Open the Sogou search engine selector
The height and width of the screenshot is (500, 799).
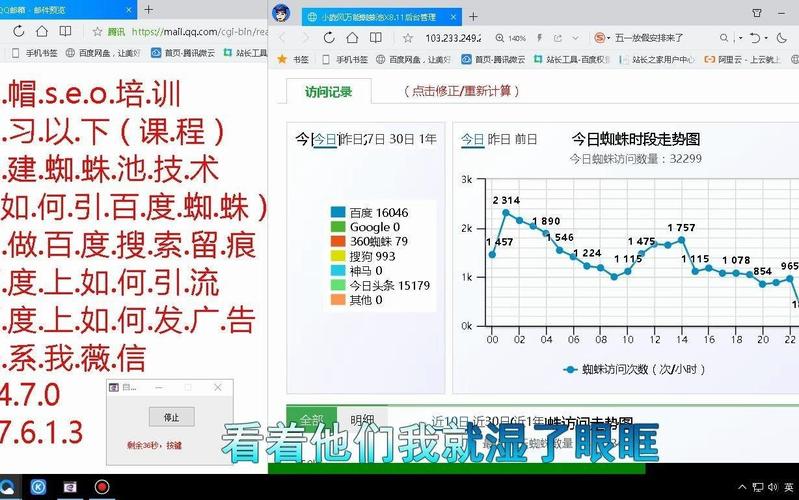tap(602, 38)
